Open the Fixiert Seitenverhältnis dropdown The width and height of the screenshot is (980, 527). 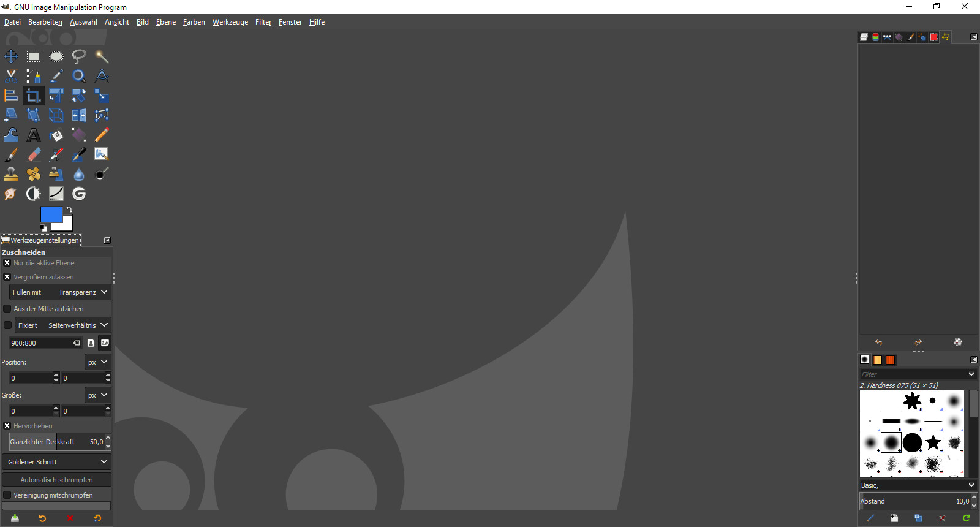click(x=62, y=325)
